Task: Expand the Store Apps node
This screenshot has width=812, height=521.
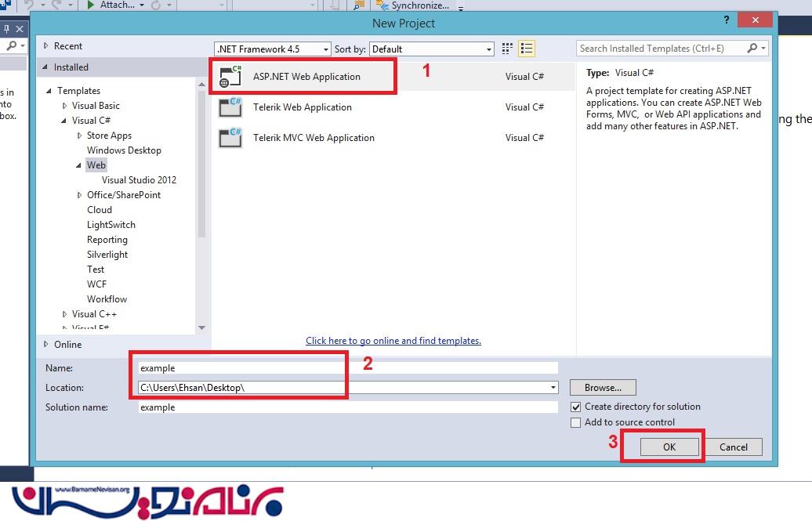Action: [79, 136]
